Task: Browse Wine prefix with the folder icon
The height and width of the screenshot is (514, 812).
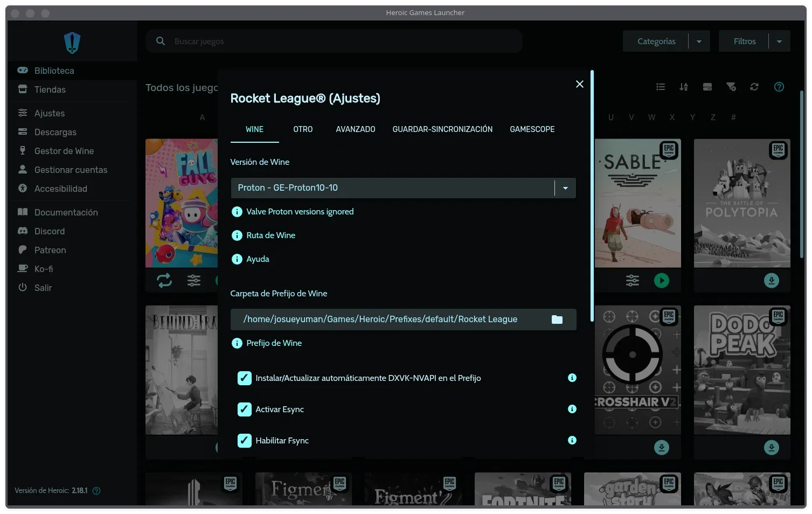Action: click(x=557, y=319)
